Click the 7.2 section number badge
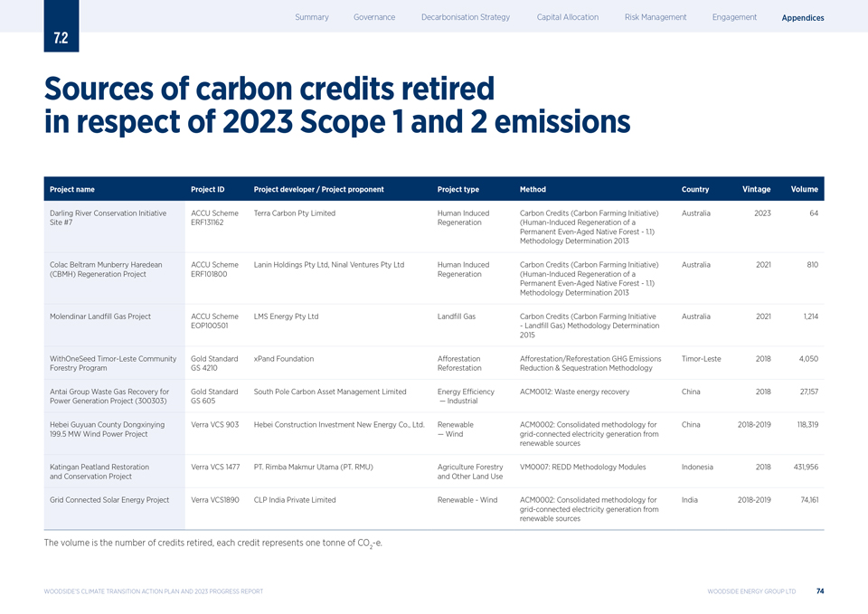 click(61, 38)
